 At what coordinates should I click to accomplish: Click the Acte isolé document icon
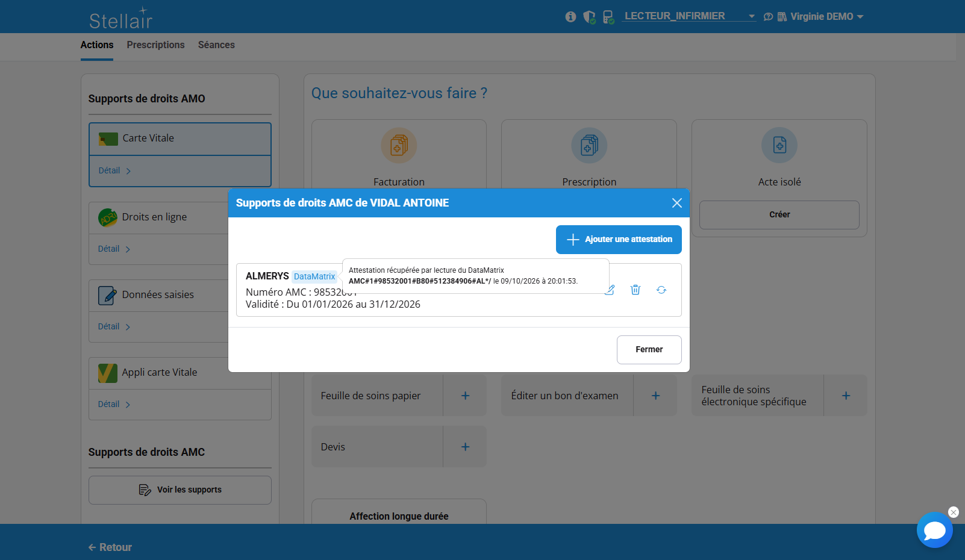point(779,145)
